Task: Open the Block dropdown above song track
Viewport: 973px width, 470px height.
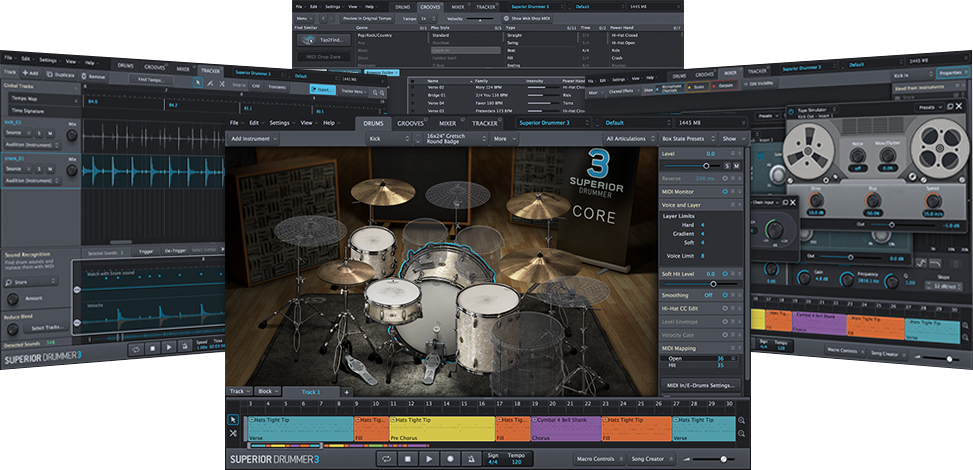Action: pyautogui.click(x=268, y=392)
